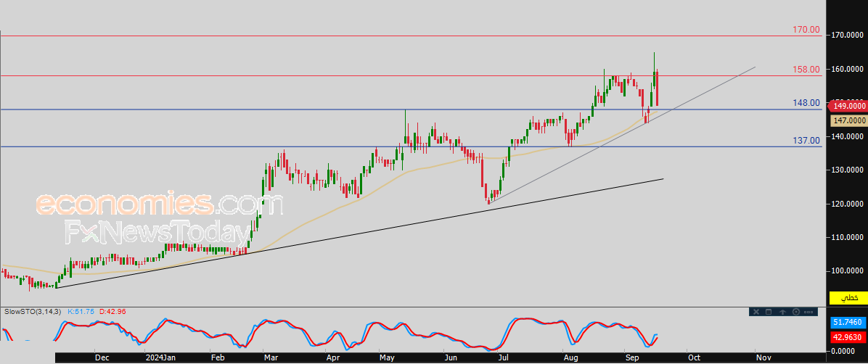Click the 120.0000 price axis value
Viewport: 868px width, 364px height.
coord(849,204)
